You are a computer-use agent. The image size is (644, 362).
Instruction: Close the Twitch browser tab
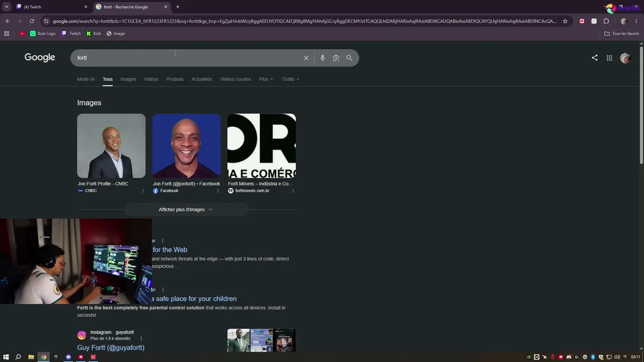86,7
